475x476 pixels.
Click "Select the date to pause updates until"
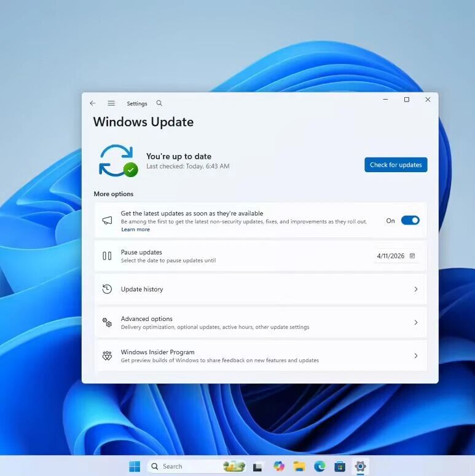(168, 261)
